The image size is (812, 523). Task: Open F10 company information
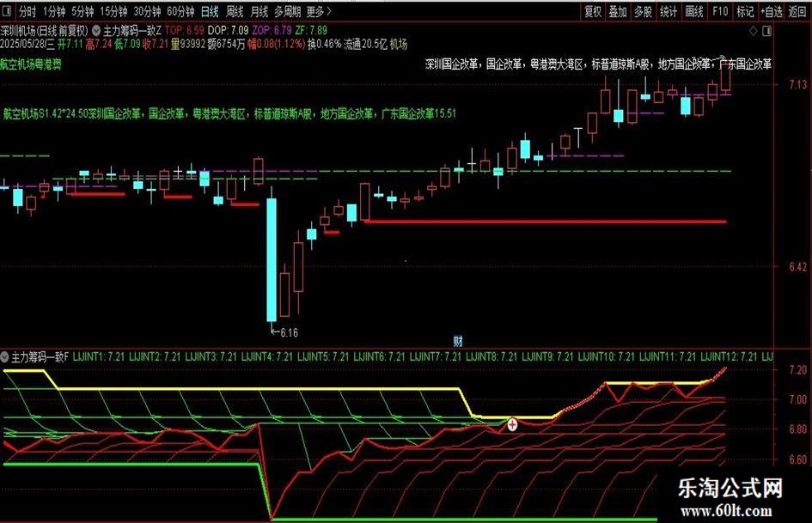(x=720, y=11)
